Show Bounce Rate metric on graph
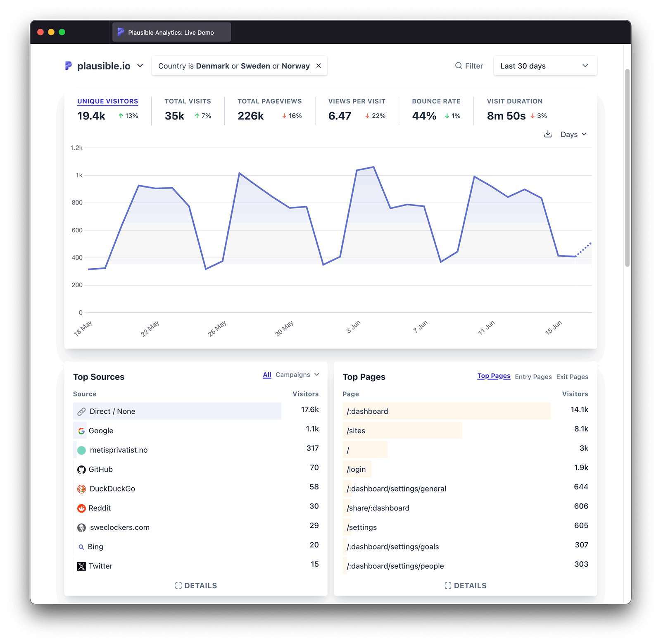 (x=436, y=101)
